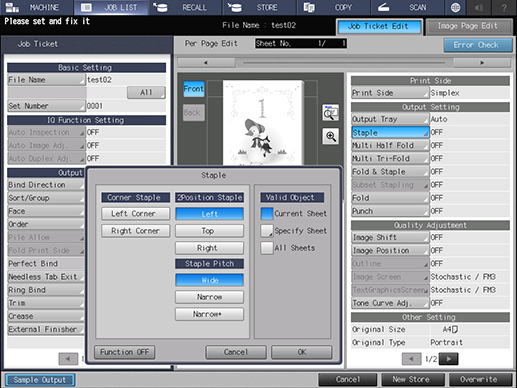517x388 pixels.
Task: Open the Fold setting
Action: click(x=390, y=198)
